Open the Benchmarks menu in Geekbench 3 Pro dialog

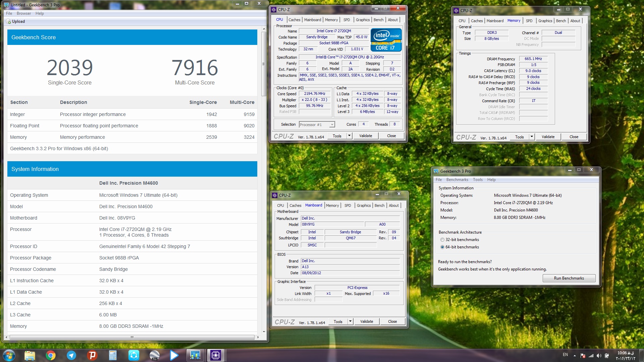point(457,180)
